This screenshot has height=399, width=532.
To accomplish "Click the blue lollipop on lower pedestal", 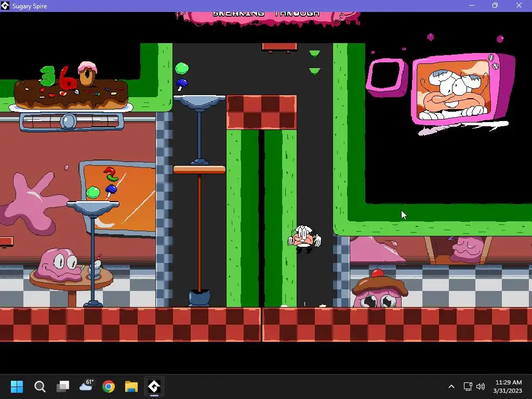I will point(111,190).
